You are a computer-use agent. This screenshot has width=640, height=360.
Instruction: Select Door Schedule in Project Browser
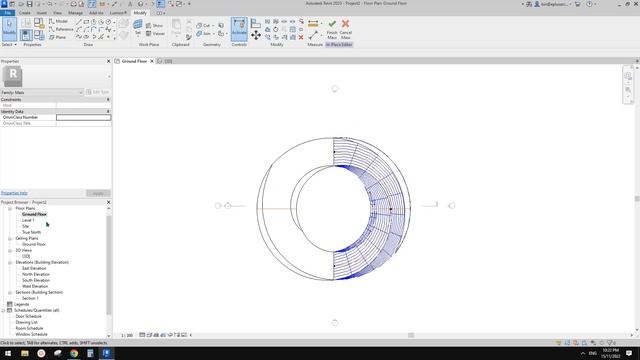(x=28, y=316)
